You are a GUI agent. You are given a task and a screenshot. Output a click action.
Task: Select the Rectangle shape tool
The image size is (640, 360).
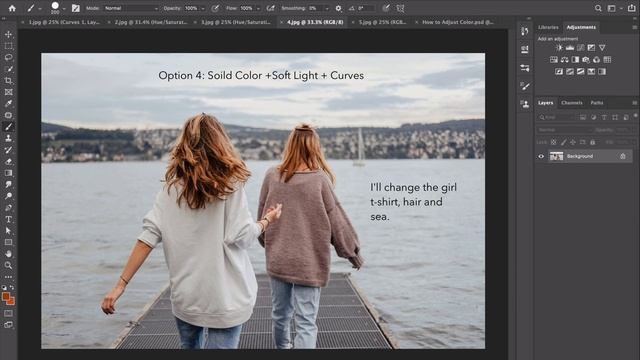[x=8, y=242]
